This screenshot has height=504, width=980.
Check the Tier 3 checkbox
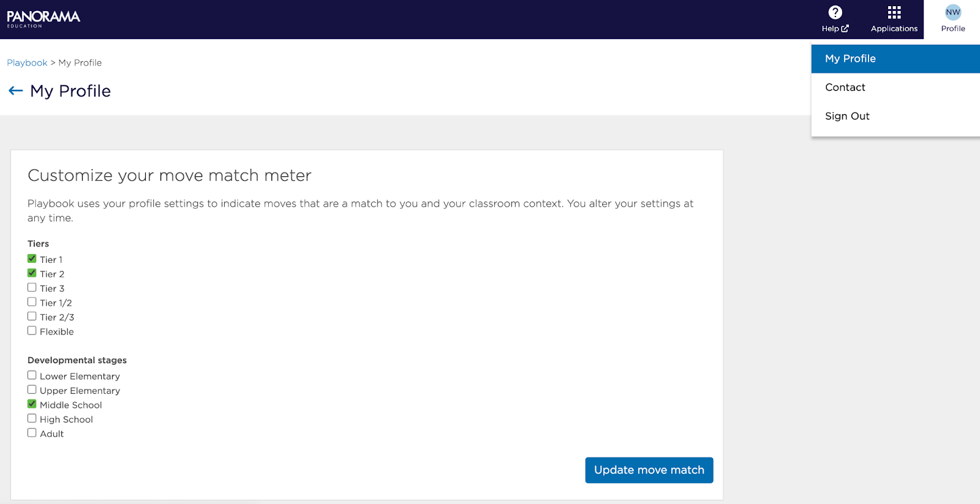pyautogui.click(x=32, y=287)
